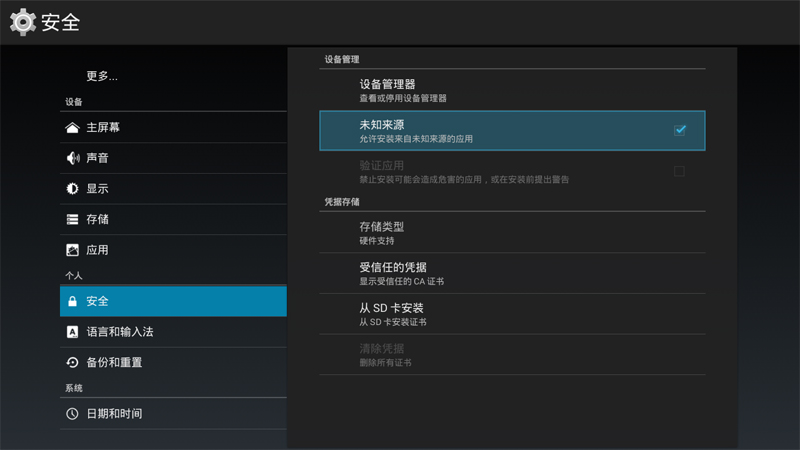Screen dimensions: 800x450
Task: Click the 系统 category label in sidebar
Action: click(74, 388)
